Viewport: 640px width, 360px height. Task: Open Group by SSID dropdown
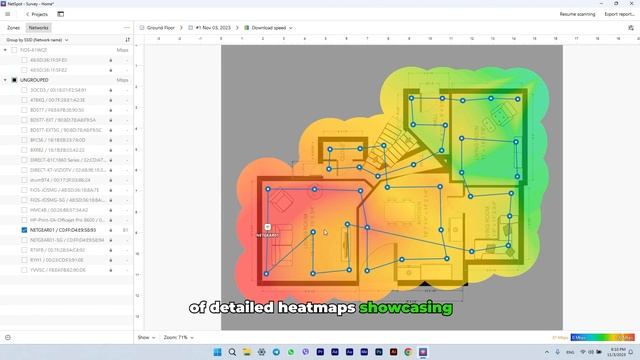[37, 40]
